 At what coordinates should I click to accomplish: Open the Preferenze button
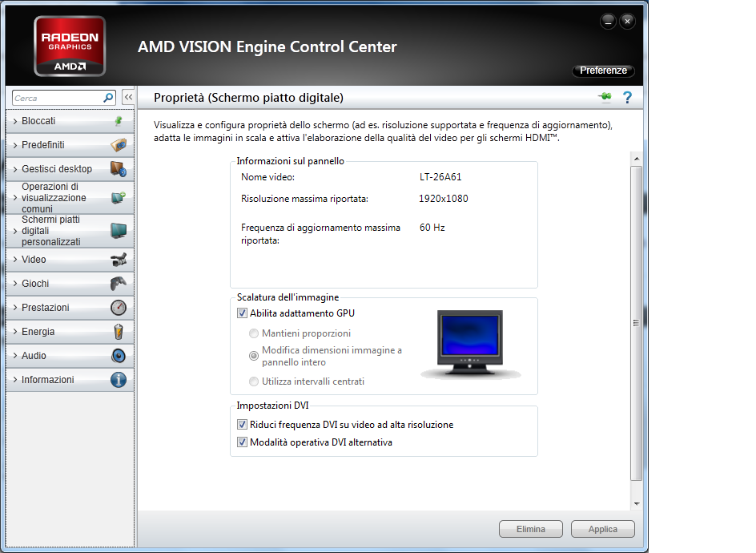tap(603, 71)
